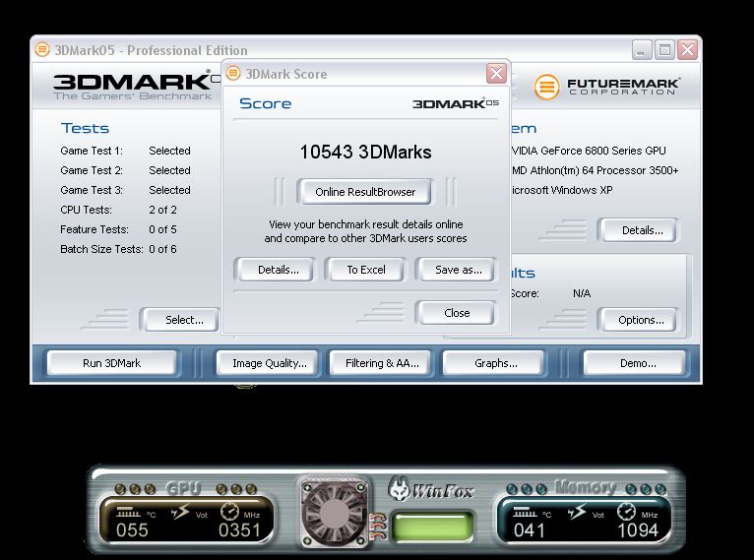754x560 pixels.
Task: Click the Game Test 3: label
Action: click(x=92, y=190)
